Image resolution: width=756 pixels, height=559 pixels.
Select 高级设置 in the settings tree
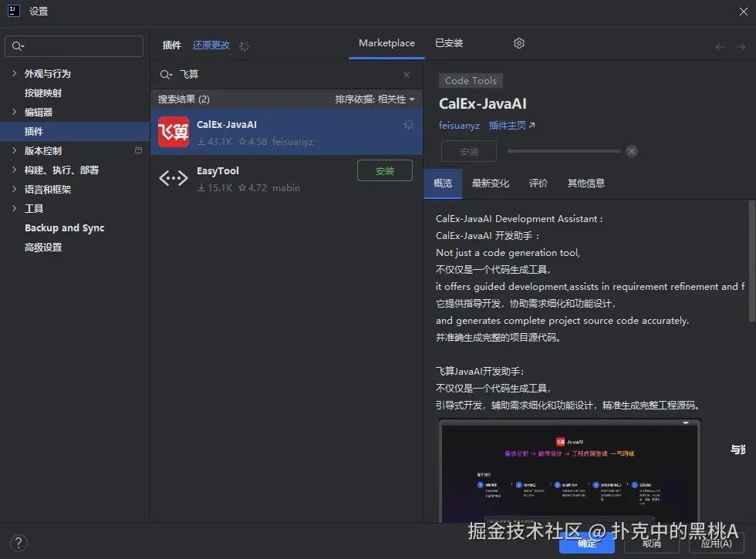click(x=43, y=248)
